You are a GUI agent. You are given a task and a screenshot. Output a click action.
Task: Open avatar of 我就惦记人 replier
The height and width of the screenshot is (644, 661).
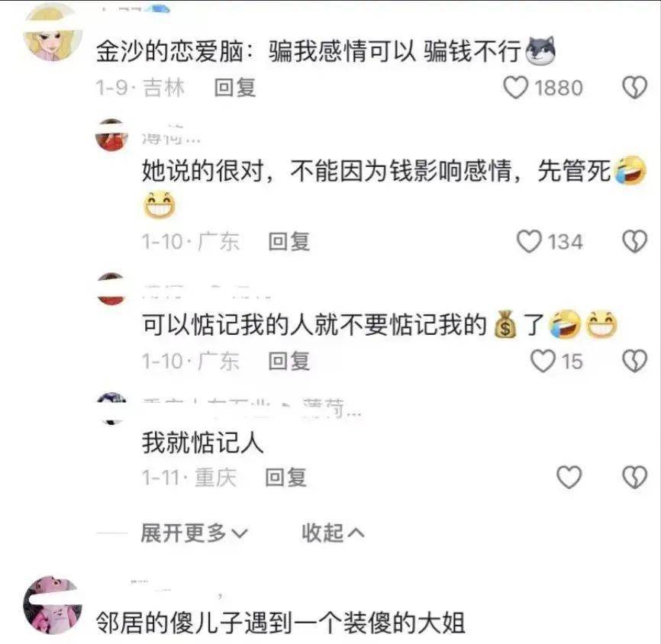point(111,408)
